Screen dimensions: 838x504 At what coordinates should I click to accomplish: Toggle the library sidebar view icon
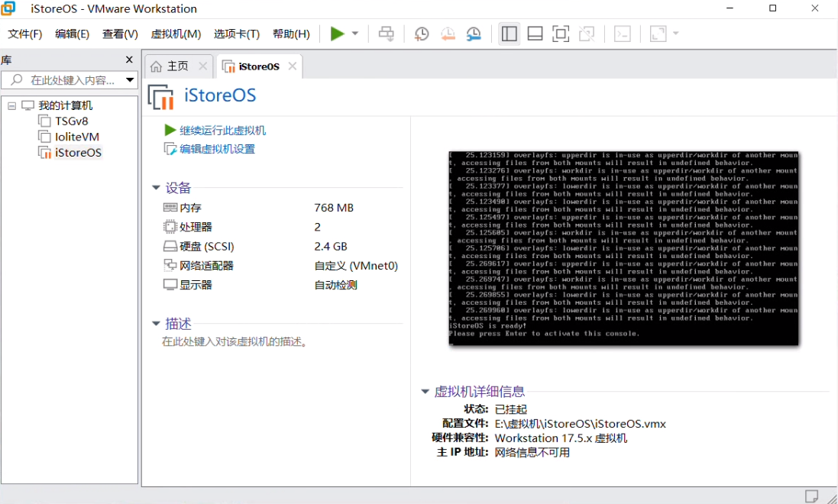510,34
